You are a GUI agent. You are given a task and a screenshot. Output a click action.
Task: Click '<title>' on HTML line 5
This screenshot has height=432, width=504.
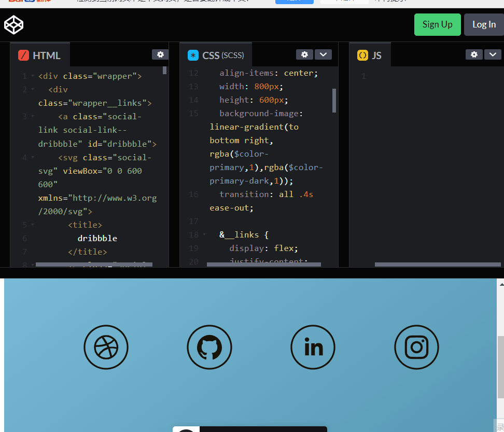tap(85, 225)
